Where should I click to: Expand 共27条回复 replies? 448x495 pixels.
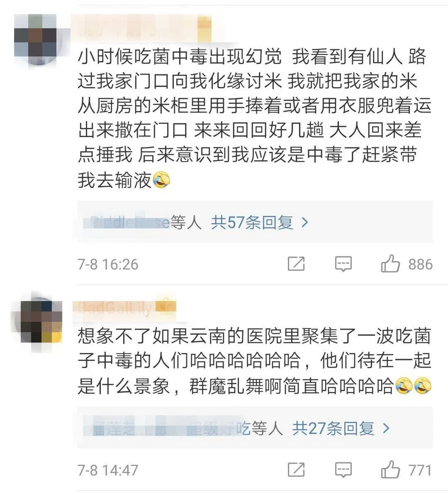pyautogui.click(x=333, y=429)
